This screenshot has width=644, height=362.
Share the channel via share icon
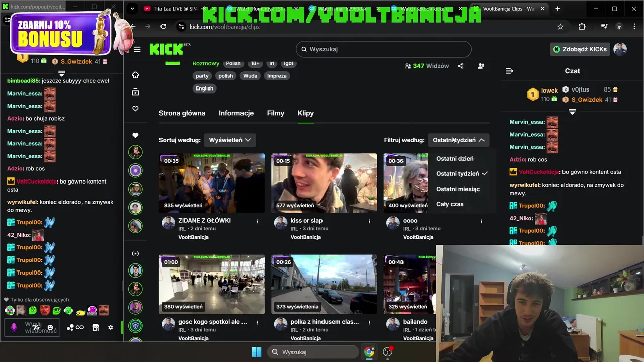click(x=461, y=66)
